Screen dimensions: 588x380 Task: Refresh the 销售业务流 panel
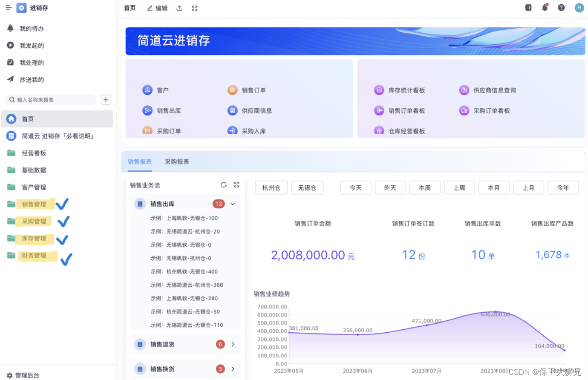pyautogui.click(x=224, y=185)
